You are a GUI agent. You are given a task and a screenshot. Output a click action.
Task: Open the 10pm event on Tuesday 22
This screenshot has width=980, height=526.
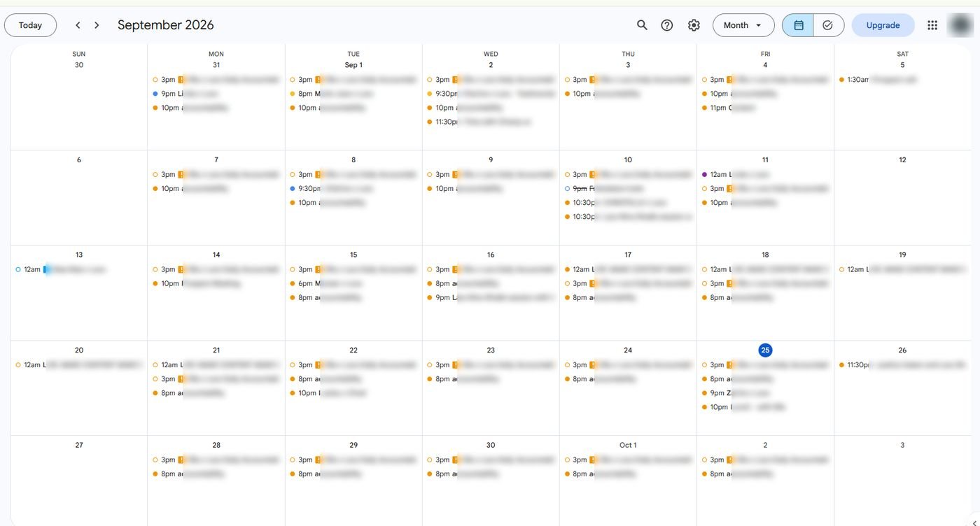pyautogui.click(x=353, y=393)
